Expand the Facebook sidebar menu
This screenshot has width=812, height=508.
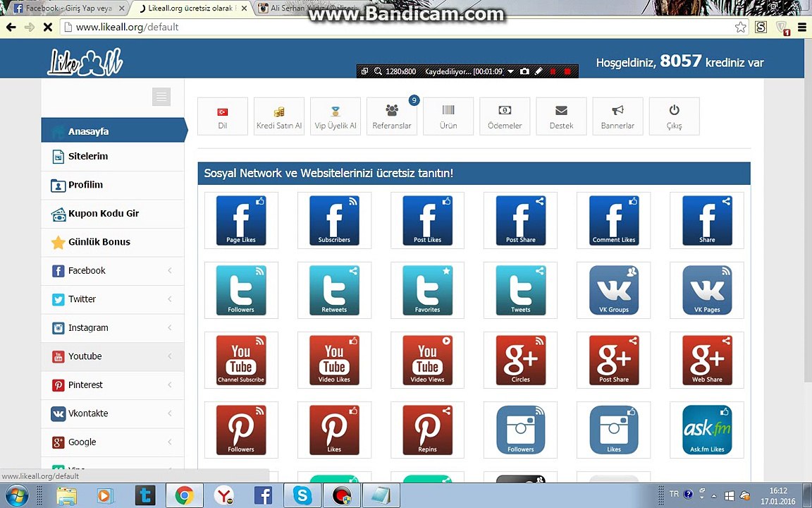[113, 271]
